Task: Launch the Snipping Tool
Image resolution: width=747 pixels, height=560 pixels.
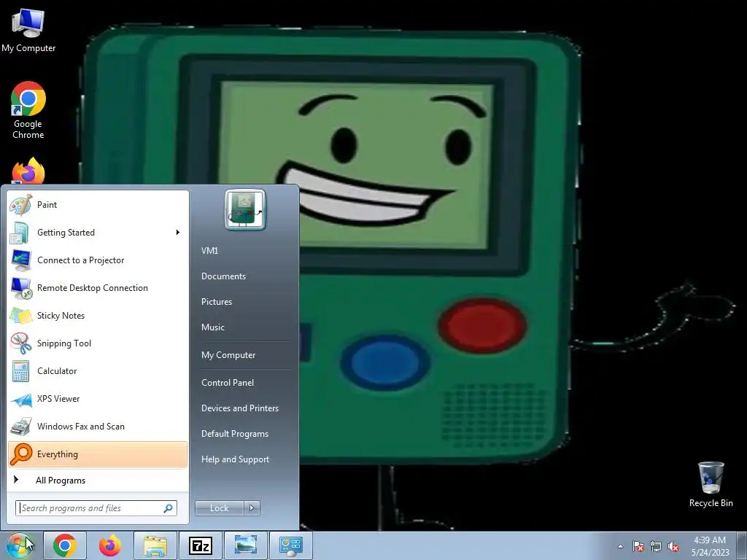Action: pyautogui.click(x=98, y=343)
